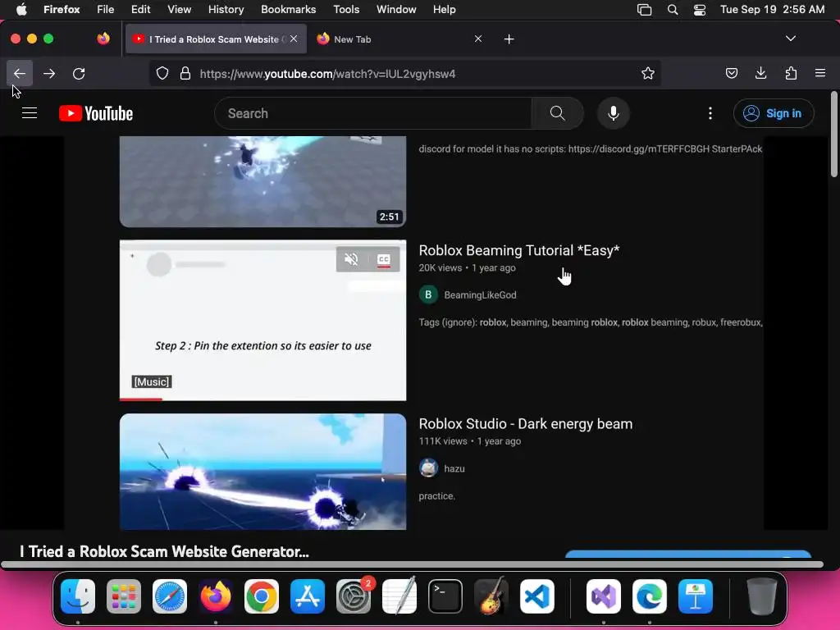Start voice search with microphone
Image resolution: width=840 pixels, height=630 pixels.
[614, 113]
